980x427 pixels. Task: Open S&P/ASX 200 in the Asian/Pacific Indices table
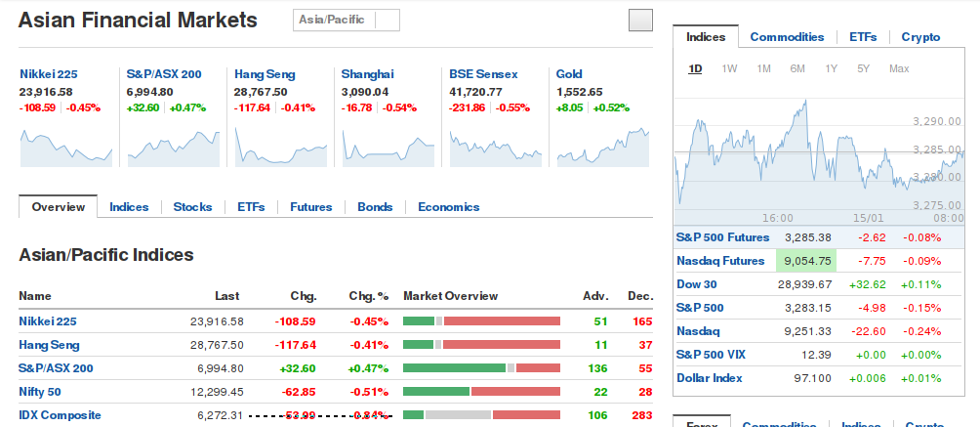coord(57,368)
